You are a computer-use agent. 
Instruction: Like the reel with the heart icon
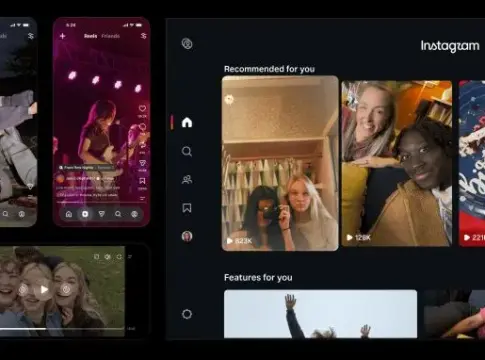(142, 108)
